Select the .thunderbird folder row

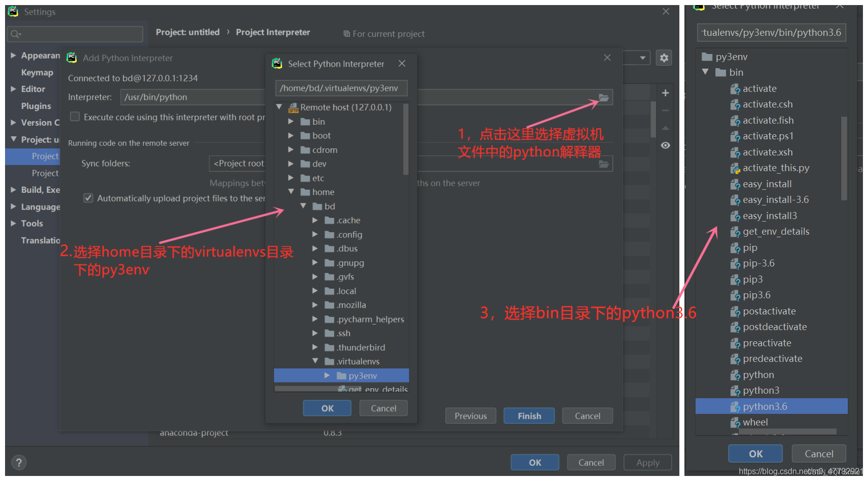tap(341, 347)
